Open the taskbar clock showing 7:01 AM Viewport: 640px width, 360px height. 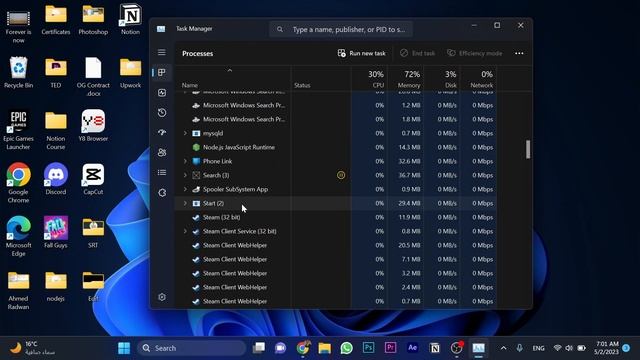pyautogui.click(x=607, y=348)
